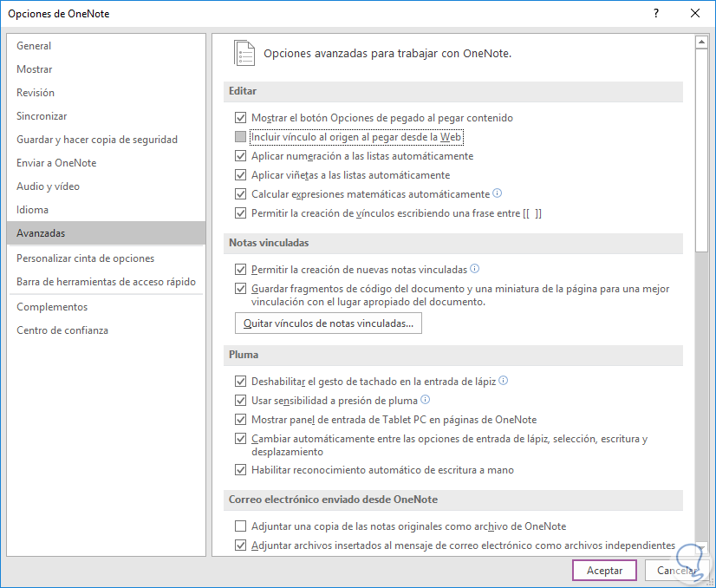Open Enviar a OneNote settings
Viewport: 716px width, 588px height.
click(x=106, y=163)
